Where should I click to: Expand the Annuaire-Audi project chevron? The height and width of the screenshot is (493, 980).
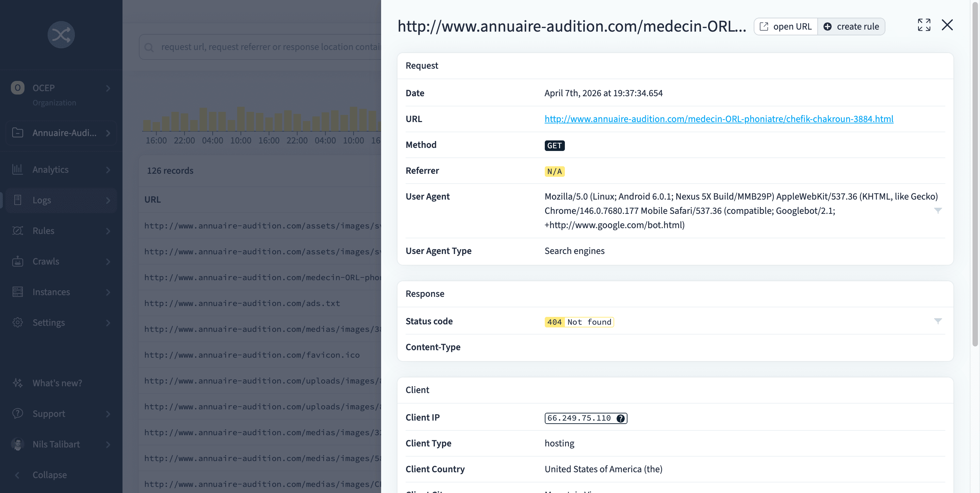pyautogui.click(x=108, y=133)
